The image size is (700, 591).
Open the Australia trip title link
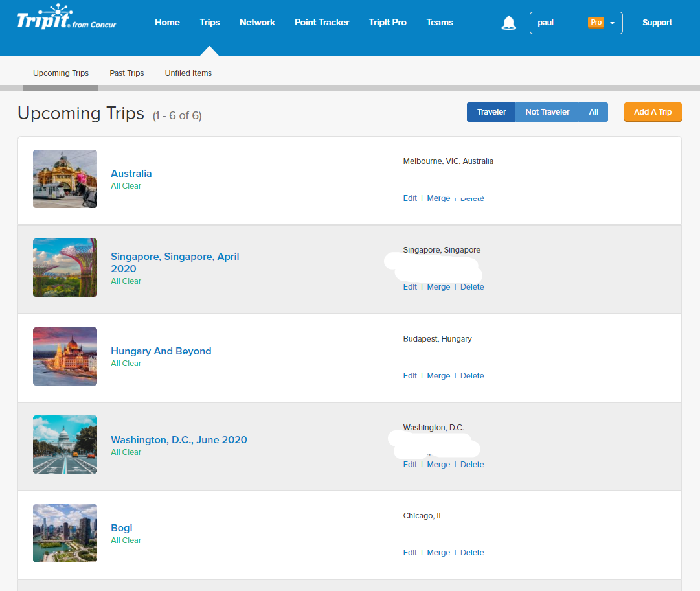tap(131, 173)
